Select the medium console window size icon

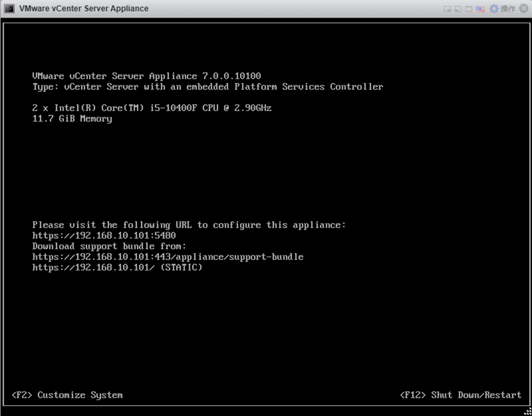click(458, 9)
